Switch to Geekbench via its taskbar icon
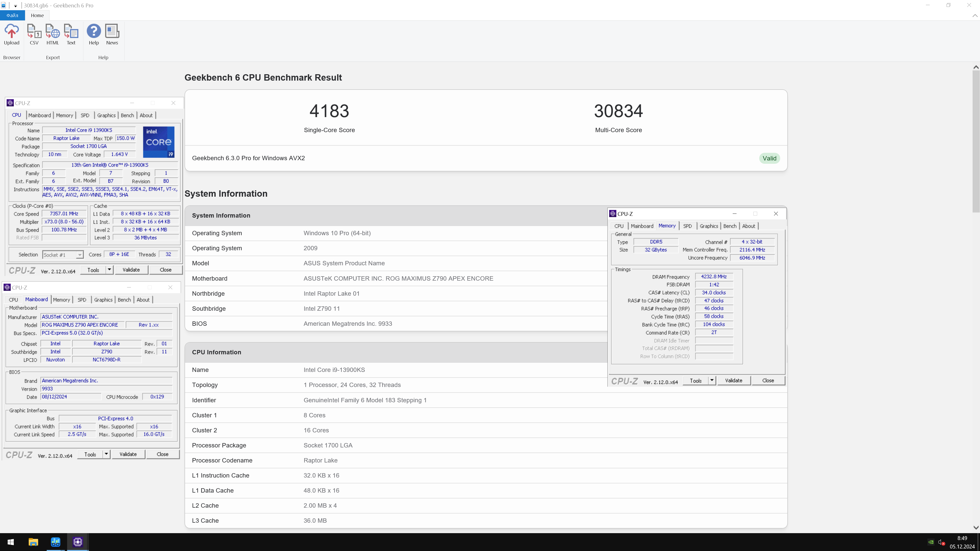980x551 pixels. click(x=56, y=542)
